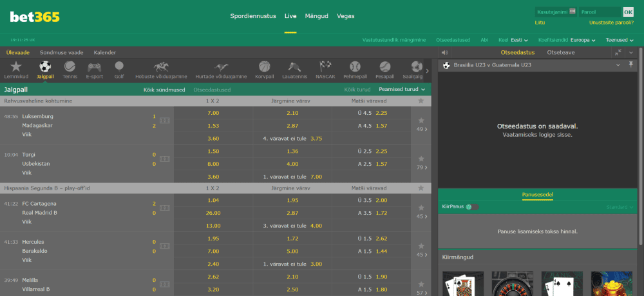Open the Abi help link

pos(484,40)
